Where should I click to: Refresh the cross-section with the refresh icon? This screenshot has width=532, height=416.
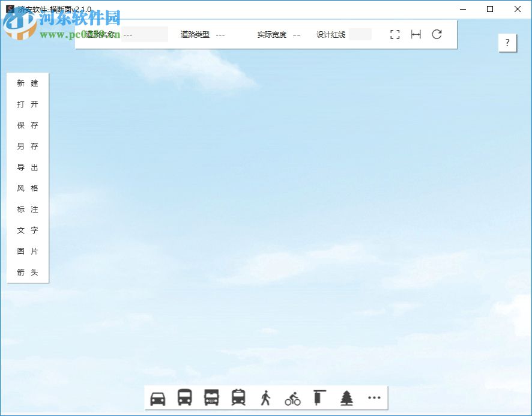click(x=437, y=34)
